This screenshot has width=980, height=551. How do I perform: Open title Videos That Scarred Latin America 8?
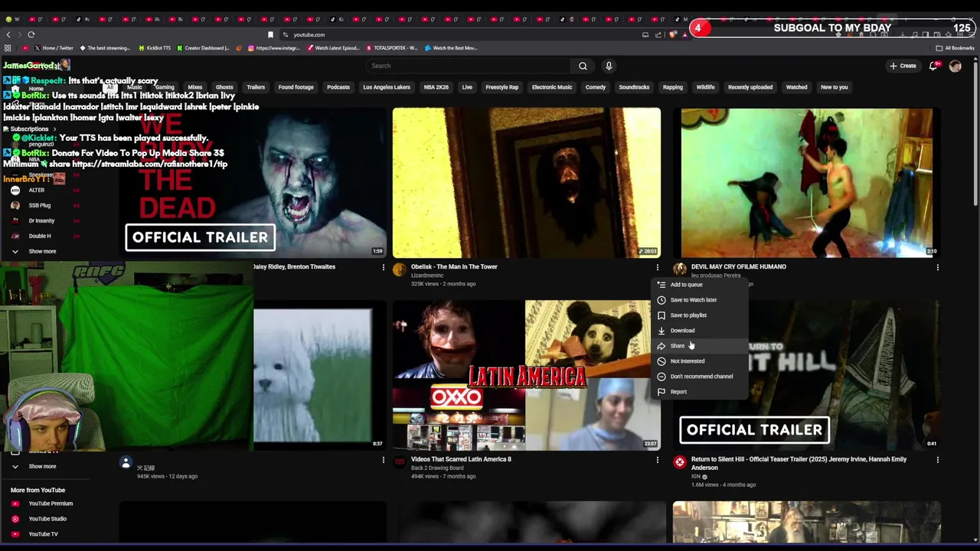[x=461, y=459]
